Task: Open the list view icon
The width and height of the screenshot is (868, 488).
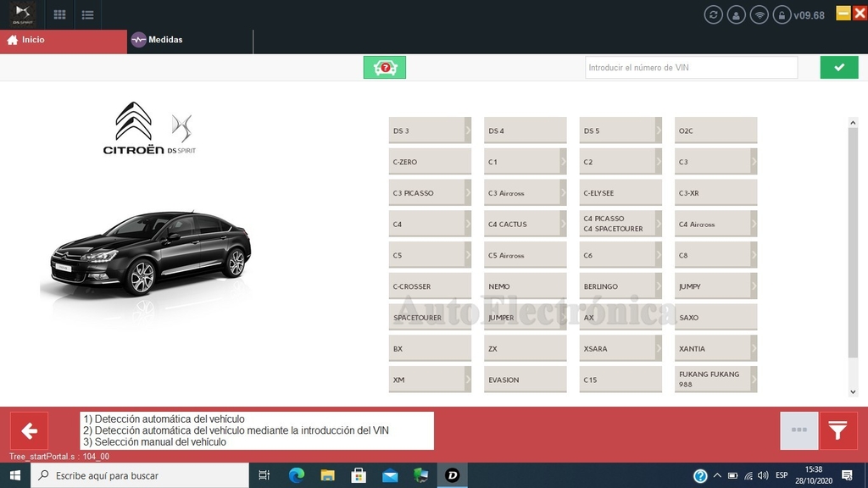Action: 87,15
